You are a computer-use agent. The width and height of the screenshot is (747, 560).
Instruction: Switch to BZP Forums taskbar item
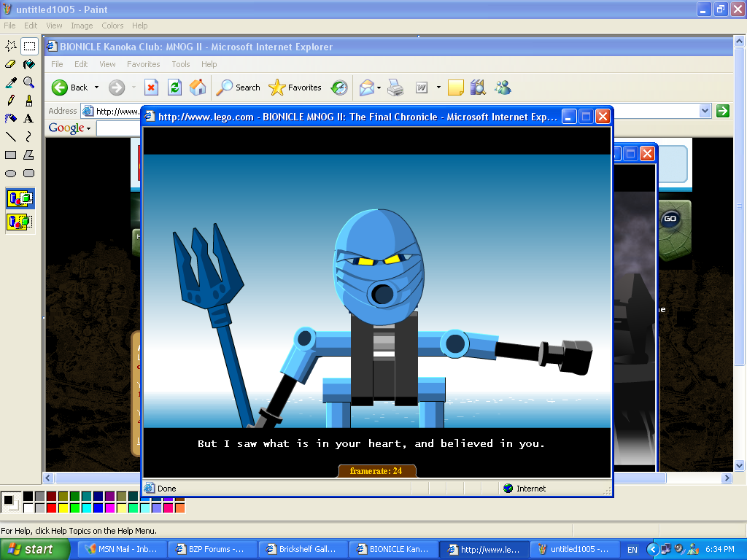(x=212, y=549)
